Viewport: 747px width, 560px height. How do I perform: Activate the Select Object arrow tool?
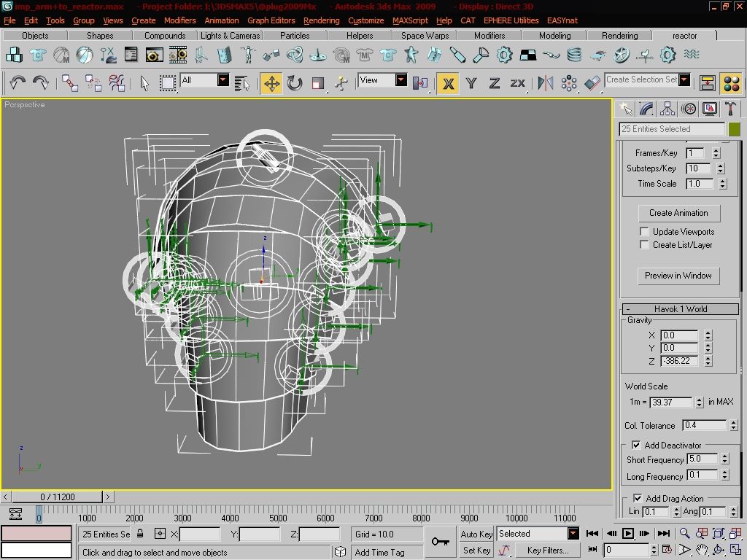click(145, 83)
